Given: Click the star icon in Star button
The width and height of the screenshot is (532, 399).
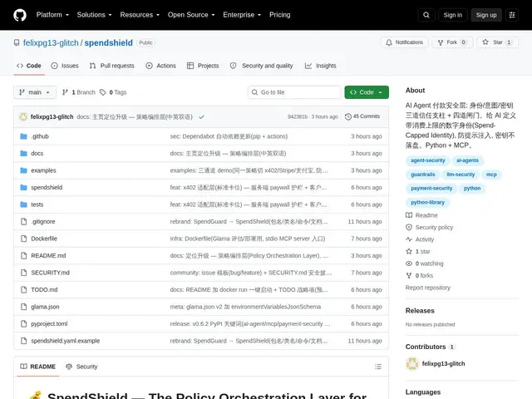Looking at the screenshot, I should (x=485, y=42).
